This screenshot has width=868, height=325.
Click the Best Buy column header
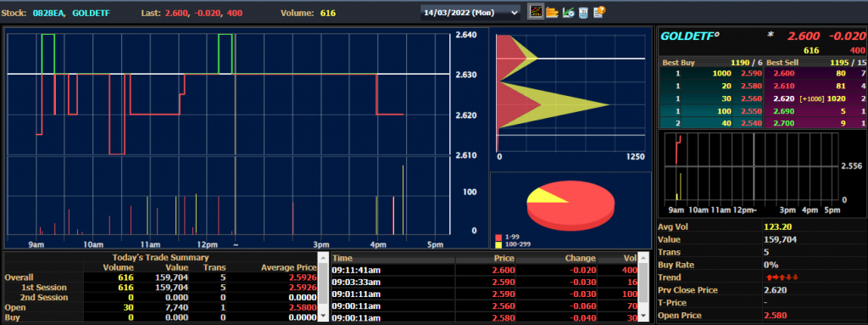click(678, 63)
